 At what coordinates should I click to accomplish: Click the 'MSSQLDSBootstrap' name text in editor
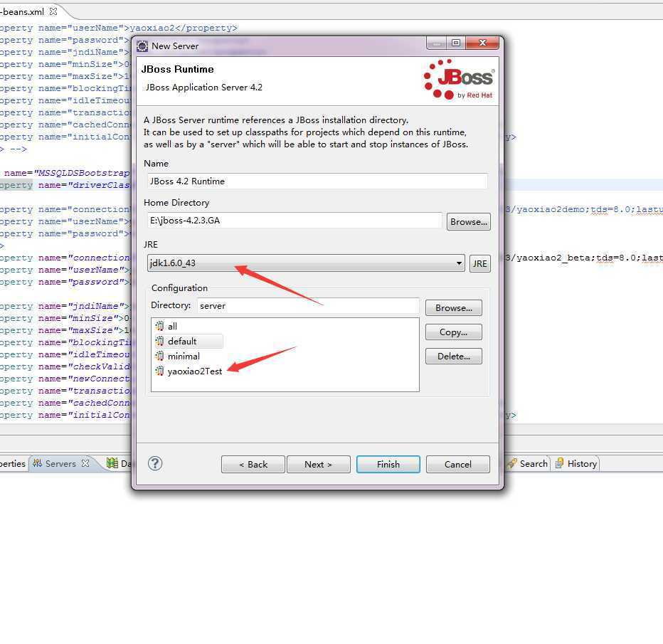[x=84, y=173]
